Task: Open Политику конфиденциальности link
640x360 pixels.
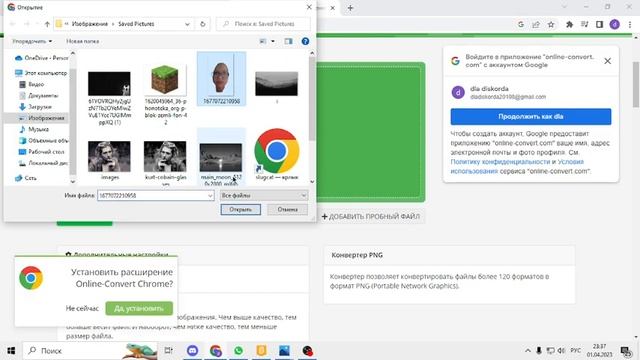Action: click(x=500, y=162)
